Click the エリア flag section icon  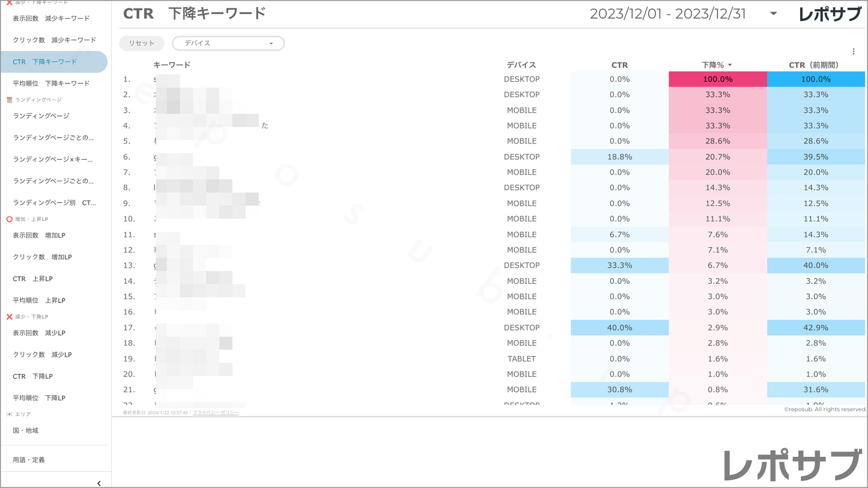pos(9,414)
